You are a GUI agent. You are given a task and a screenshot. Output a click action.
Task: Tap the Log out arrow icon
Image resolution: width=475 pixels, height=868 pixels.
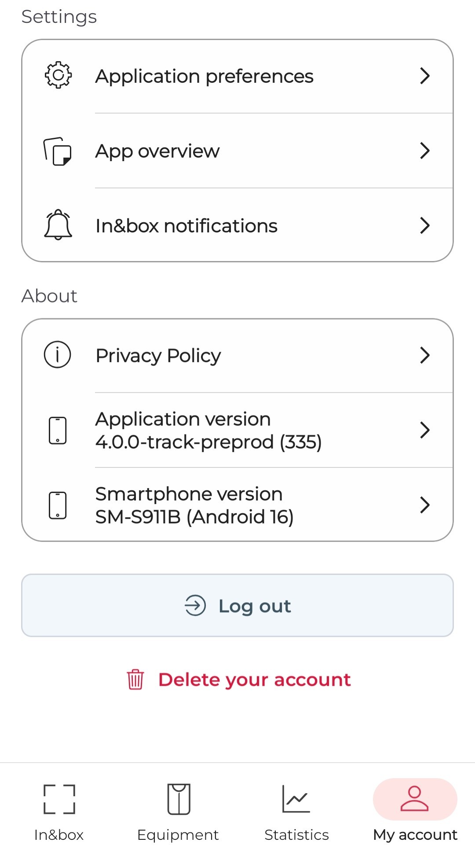(195, 605)
